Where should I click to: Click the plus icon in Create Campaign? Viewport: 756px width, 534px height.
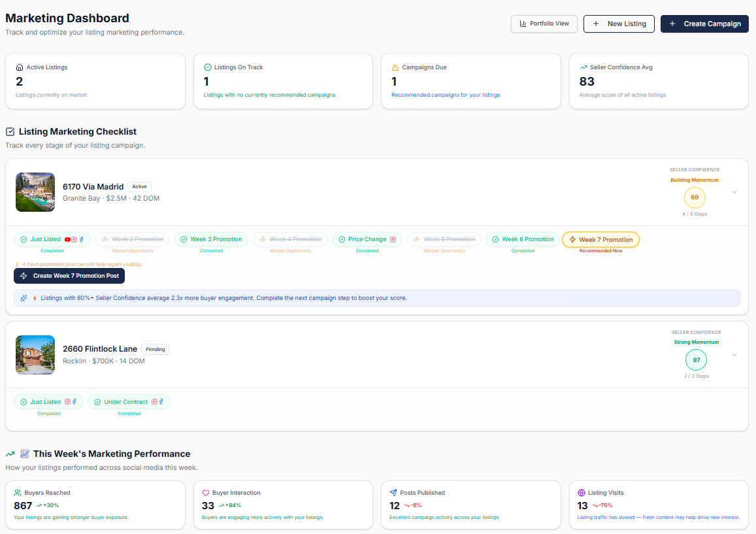672,24
